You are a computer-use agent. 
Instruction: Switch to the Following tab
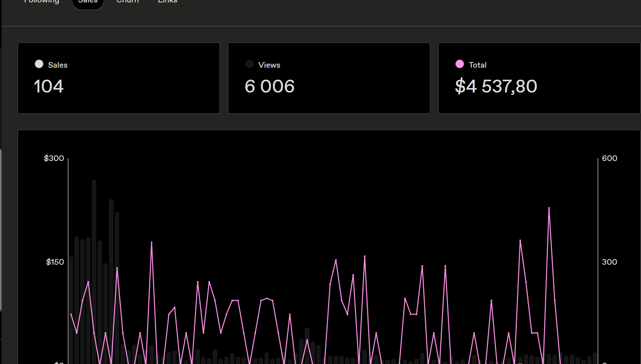pos(42,2)
